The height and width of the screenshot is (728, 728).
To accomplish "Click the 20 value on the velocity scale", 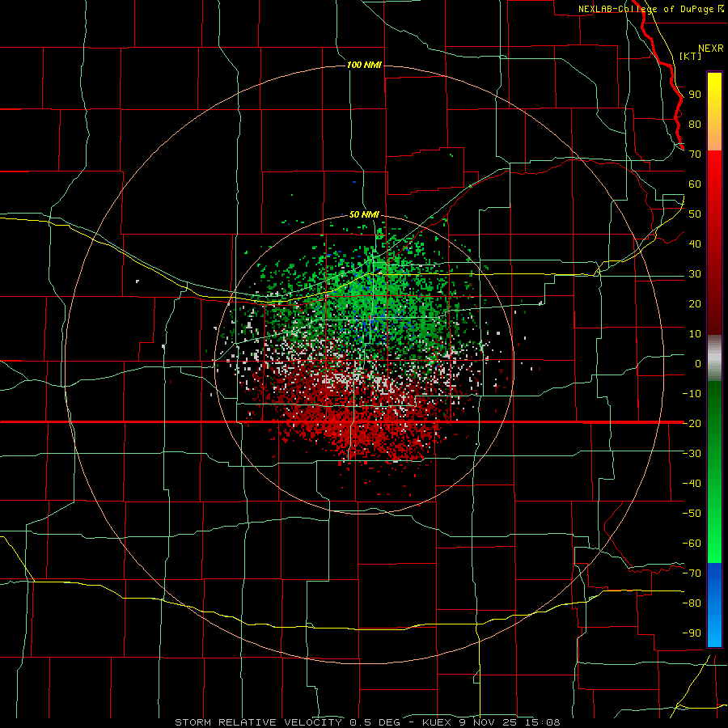I will click(x=695, y=303).
